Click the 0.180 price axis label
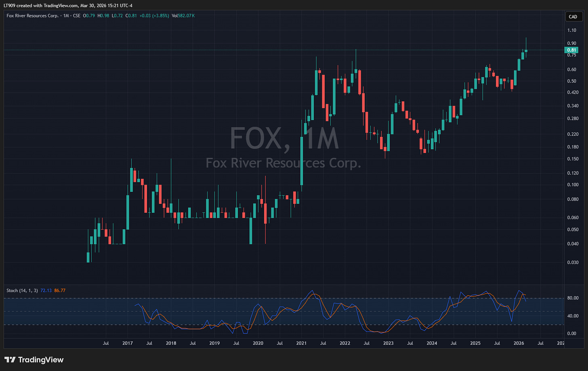 pos(573,147)
